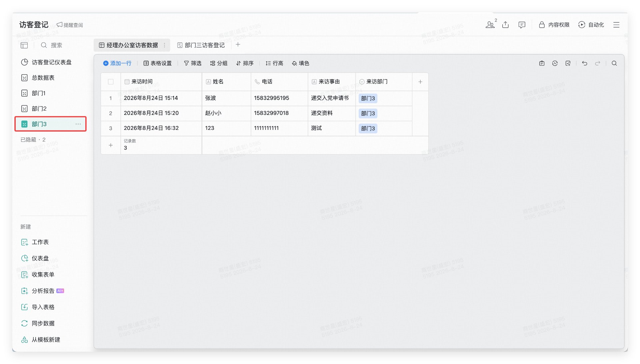Click the share export icon
The width and height of the screenshot is (640, 364).
click(505, 25)
